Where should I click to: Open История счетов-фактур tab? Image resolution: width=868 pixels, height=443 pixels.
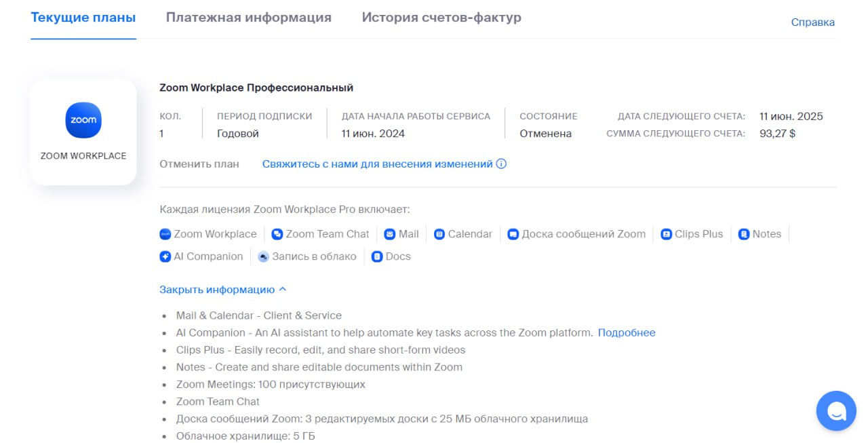[441, 18]
